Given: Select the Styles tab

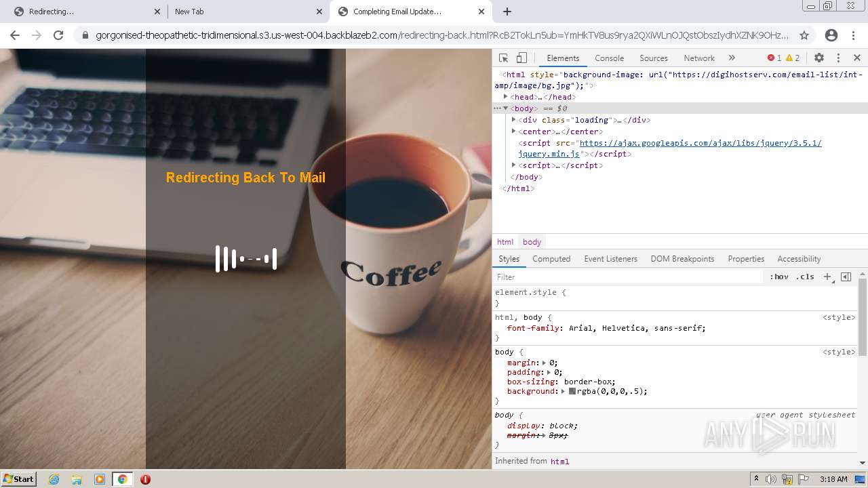Looking at the screenshot, I should (x=509, y=259).
